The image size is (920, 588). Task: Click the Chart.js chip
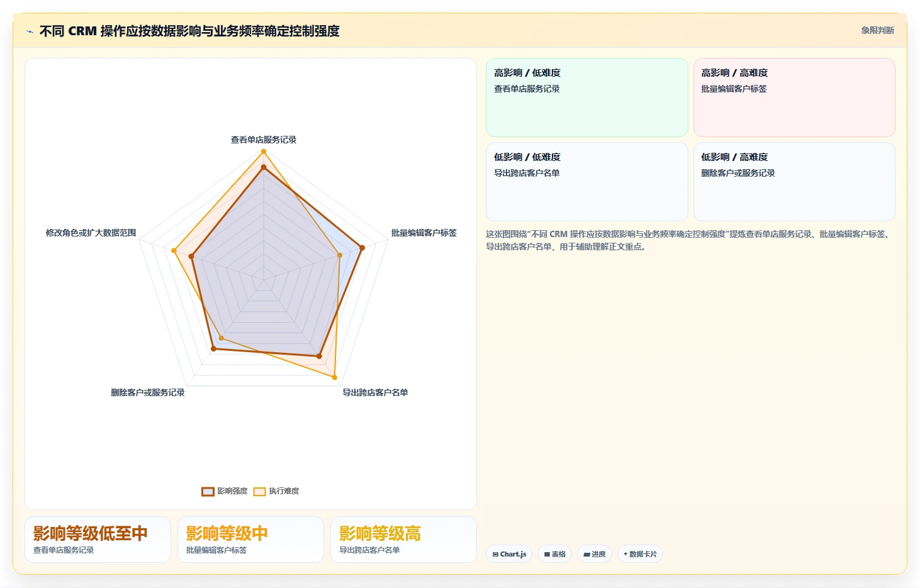[509, 554]
